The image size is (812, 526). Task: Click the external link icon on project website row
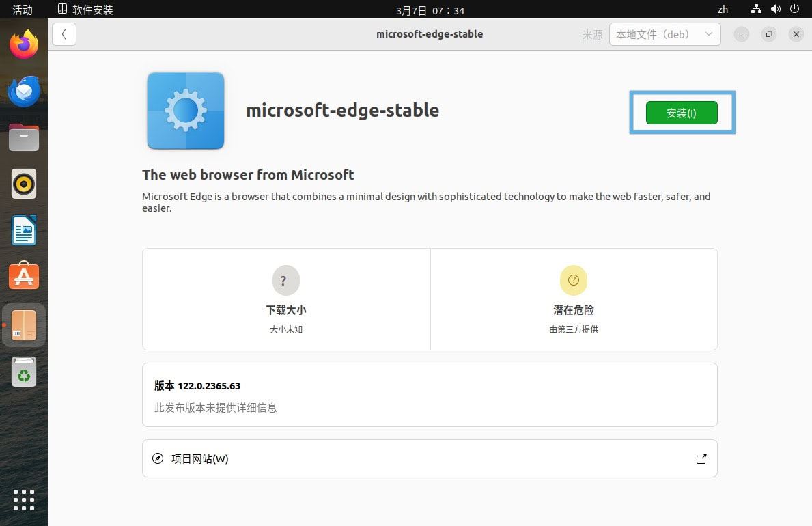tap(701, 458)
